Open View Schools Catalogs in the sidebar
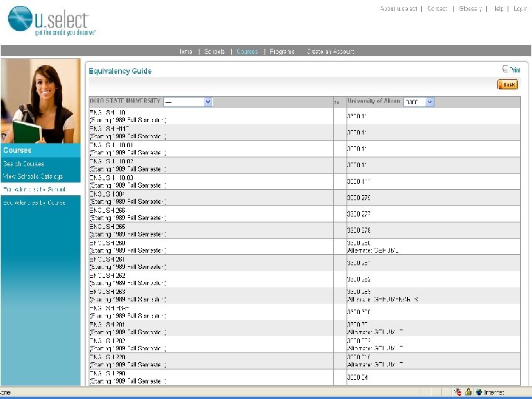The height and width of the screenshot is (399, 532). tap(33, 177)
